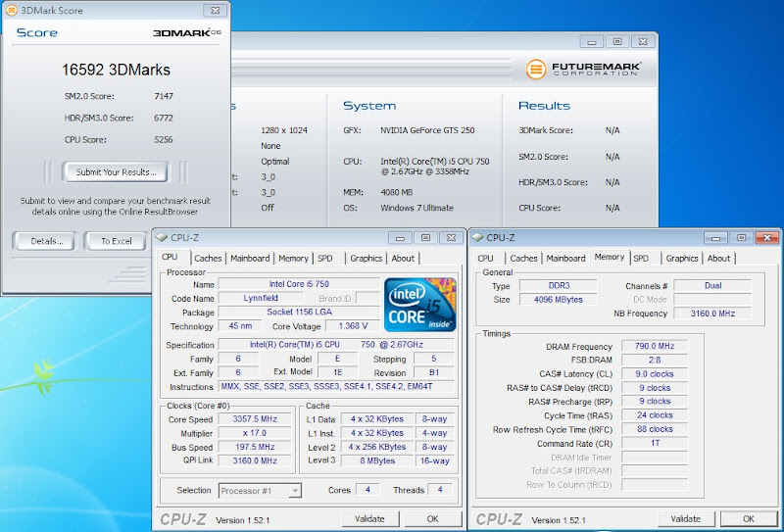Maximize the Futuremark main window

[x=617, y=42]
